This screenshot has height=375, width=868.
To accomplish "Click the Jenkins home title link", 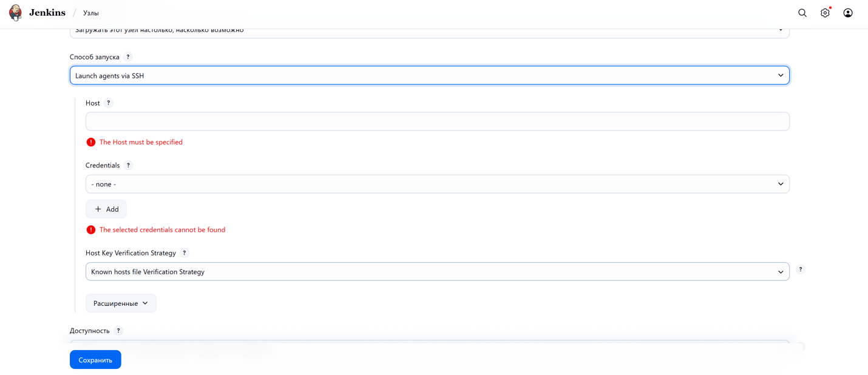I will tap(47, 13).
